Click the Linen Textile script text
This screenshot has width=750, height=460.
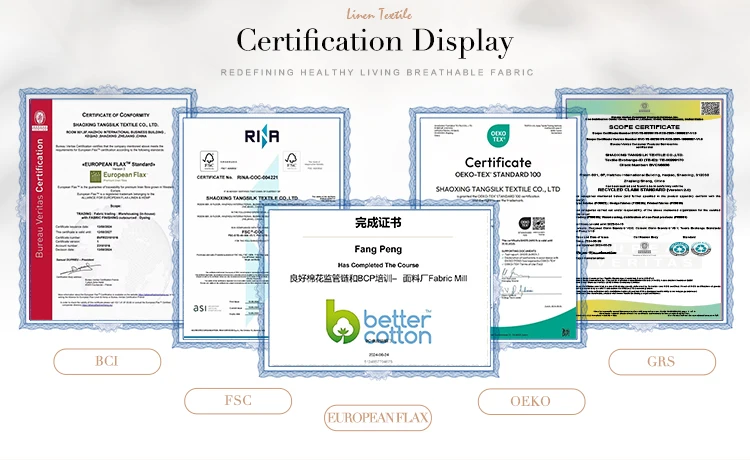pos(379,15)
